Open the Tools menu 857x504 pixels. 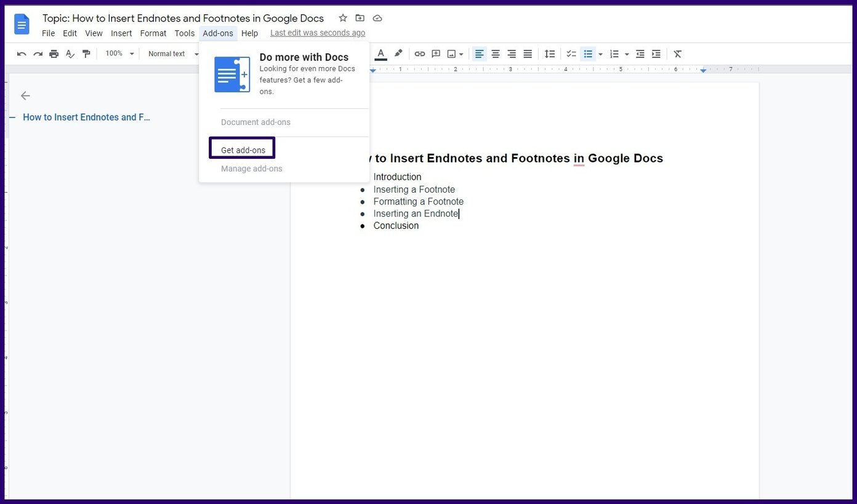(x=185, y=33)
